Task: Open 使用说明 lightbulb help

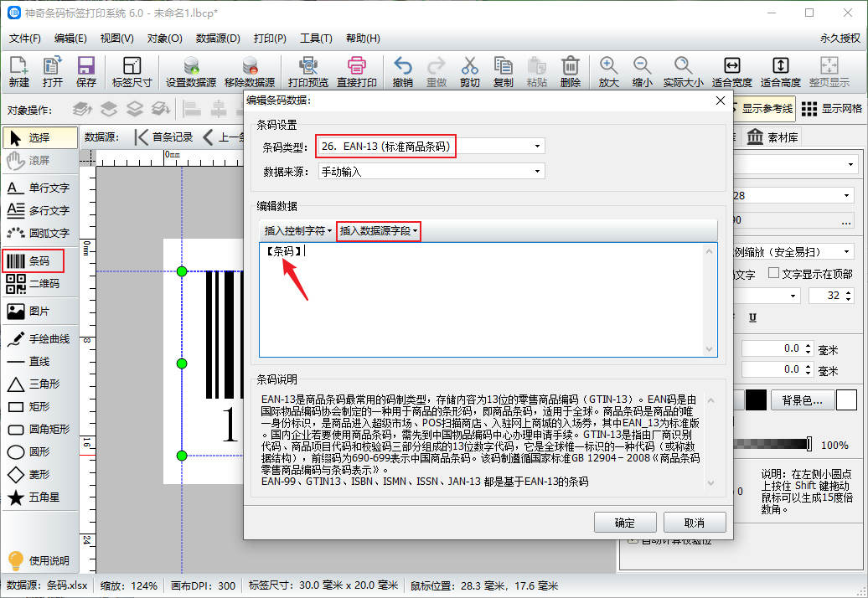Action: (x=40, y=560)
